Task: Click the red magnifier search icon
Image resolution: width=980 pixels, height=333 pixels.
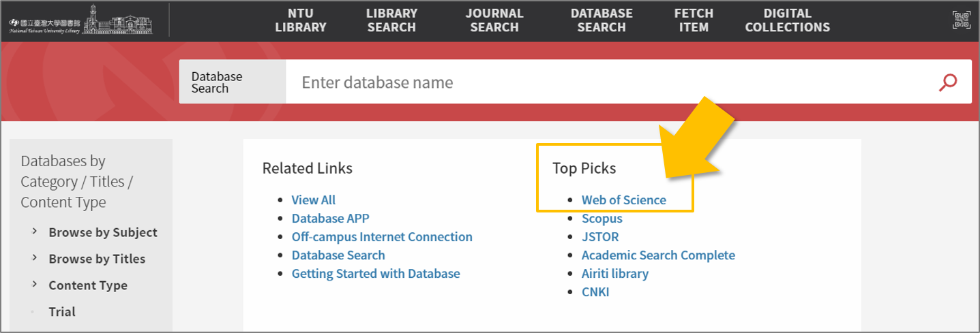Action: pos(948,82)
